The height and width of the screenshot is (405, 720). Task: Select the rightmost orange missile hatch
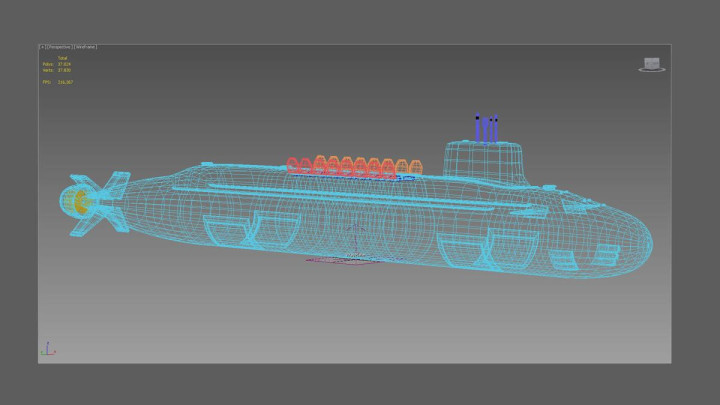click(x=415, y=167)
